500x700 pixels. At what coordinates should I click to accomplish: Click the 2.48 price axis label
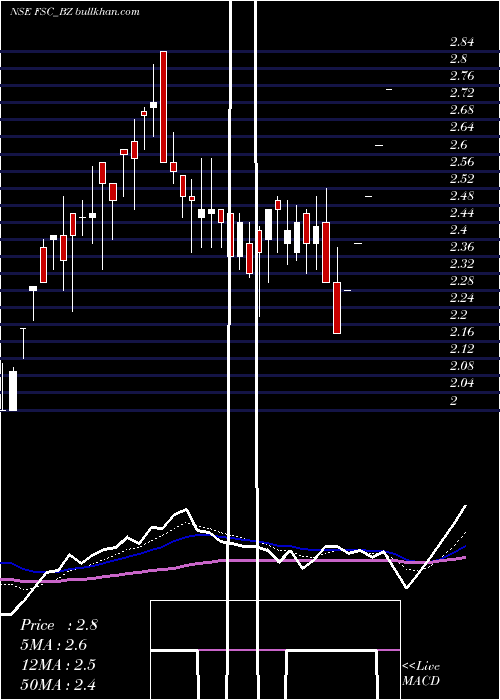(462, 196)
